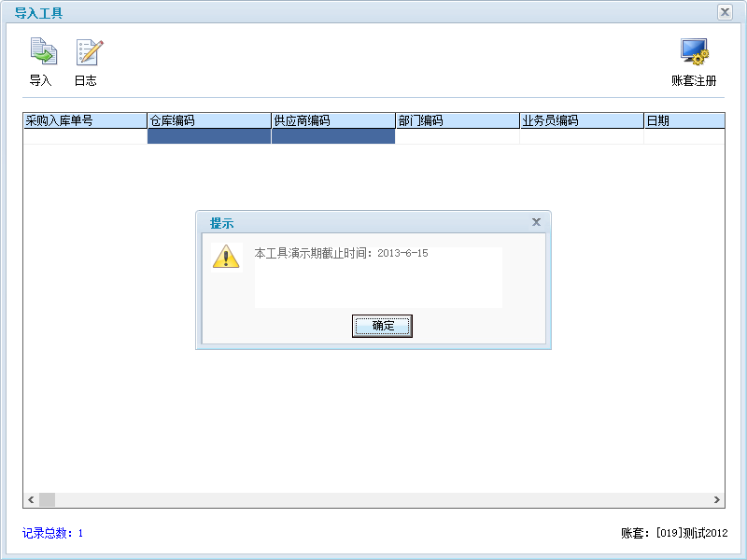Click the 部门编码 first row cell

458,136
